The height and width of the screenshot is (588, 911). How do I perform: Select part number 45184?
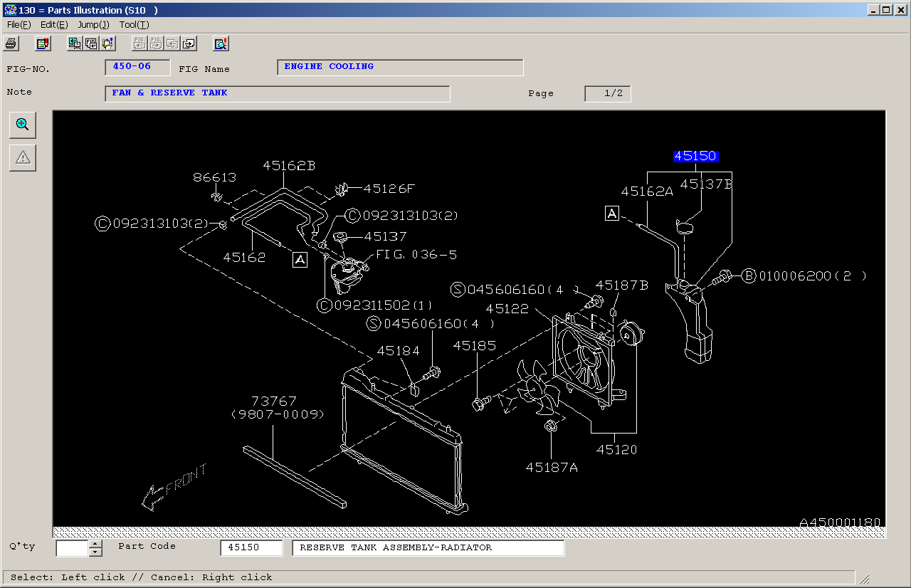point(399,351)
